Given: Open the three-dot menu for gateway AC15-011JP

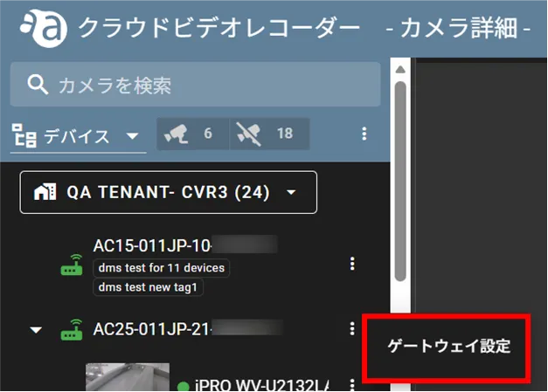Looking at the screenshot, I should tap(352, 264).
